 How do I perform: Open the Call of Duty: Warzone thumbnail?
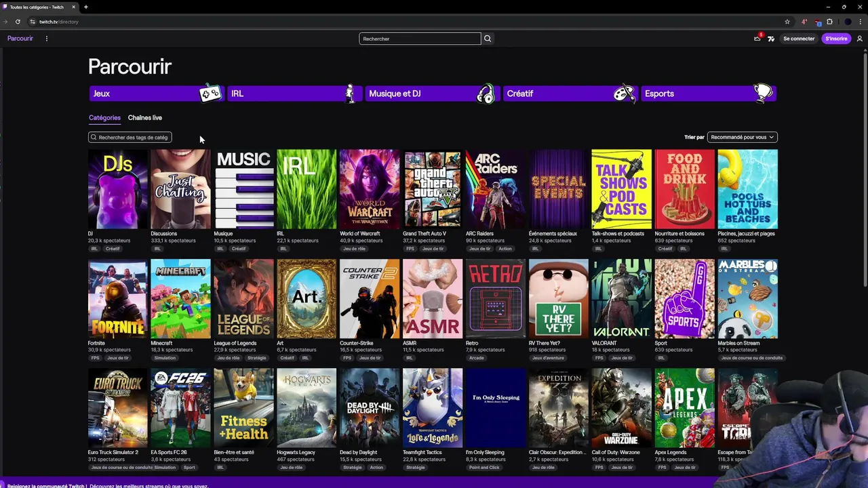(x=621, y=408)
